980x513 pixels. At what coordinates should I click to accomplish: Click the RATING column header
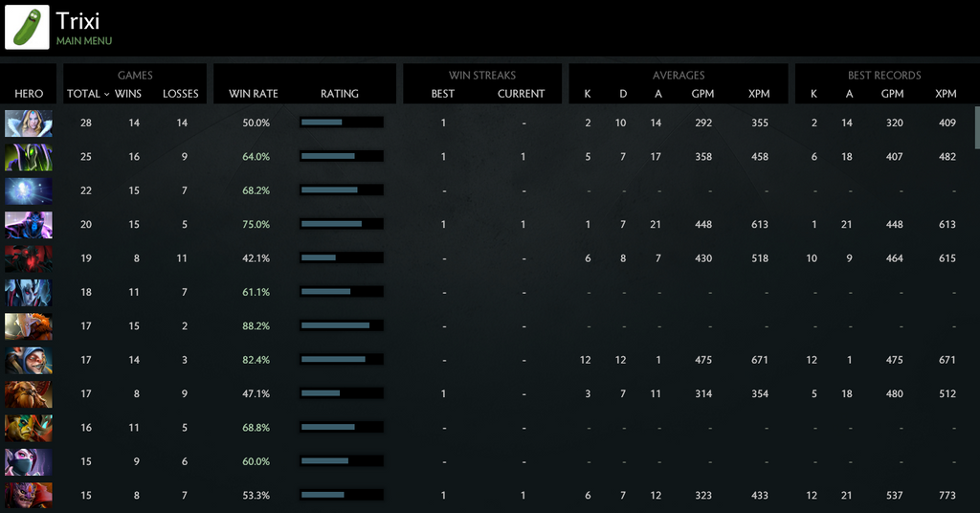[340, 94]
